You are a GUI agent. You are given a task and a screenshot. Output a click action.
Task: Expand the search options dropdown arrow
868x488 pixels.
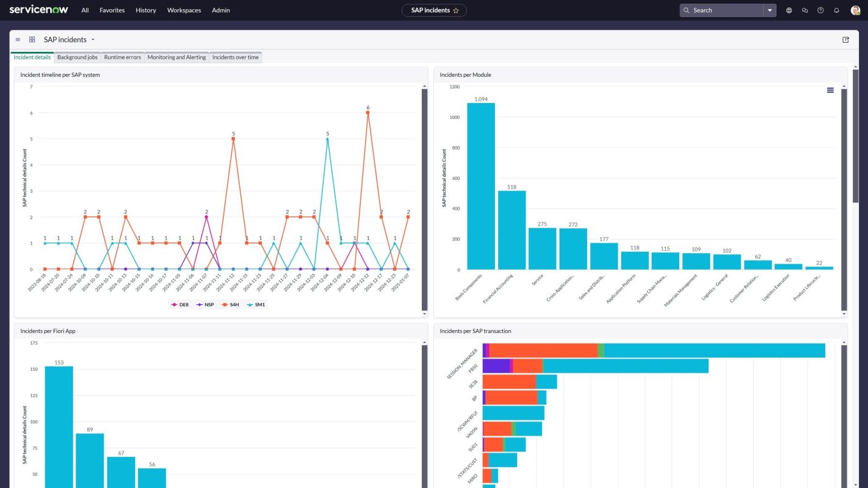click(x=770, y=10)
